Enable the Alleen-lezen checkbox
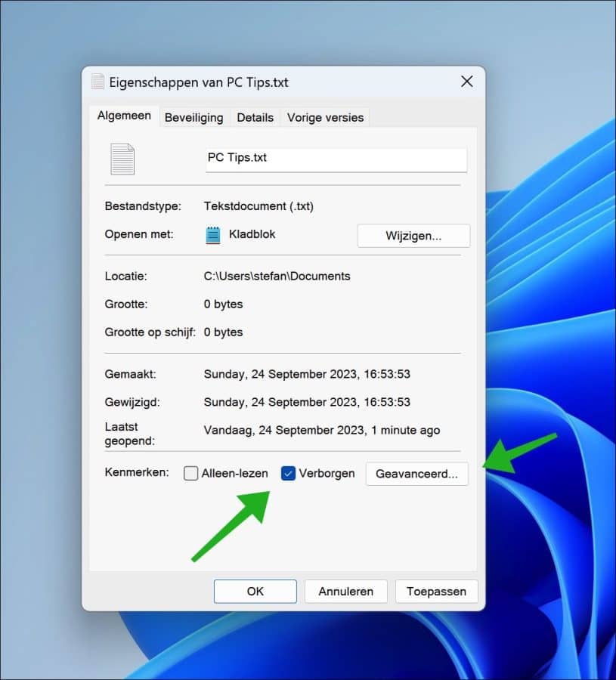The image size is (616, 680). (191, 473)
